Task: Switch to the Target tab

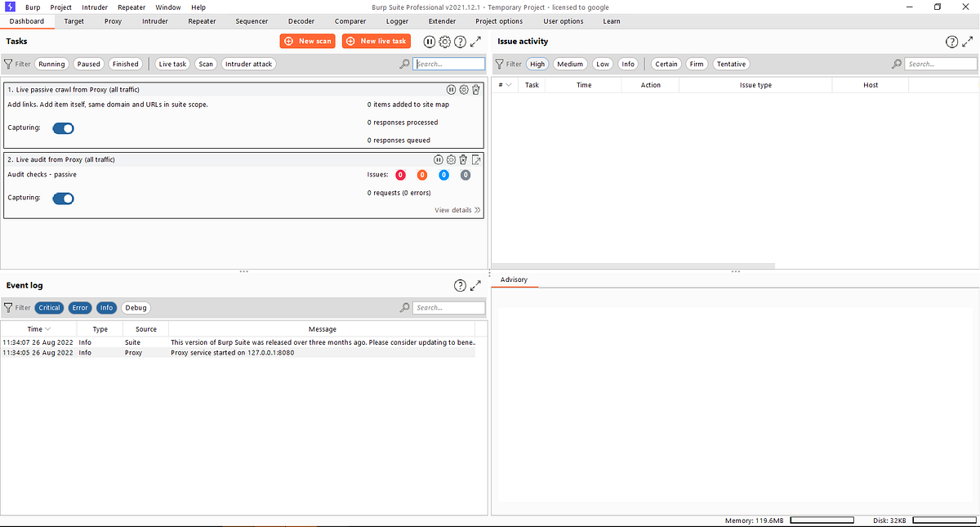Action: [73, 21]
